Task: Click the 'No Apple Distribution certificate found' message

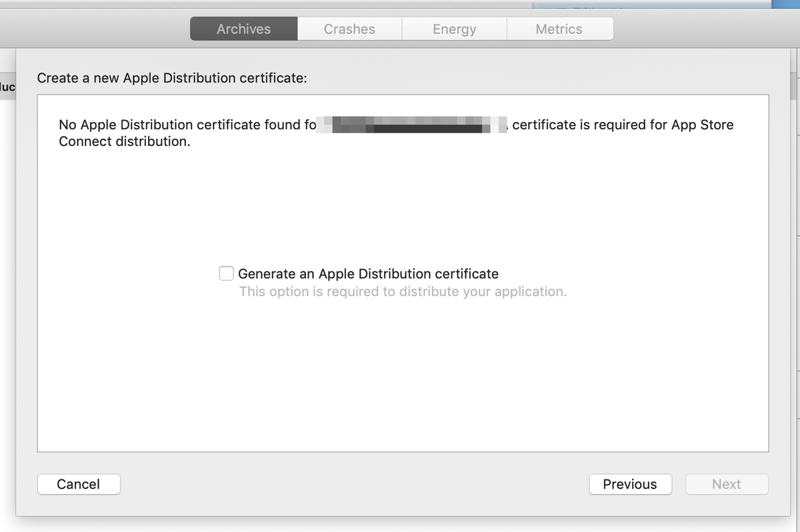Action: click(187, 124)
